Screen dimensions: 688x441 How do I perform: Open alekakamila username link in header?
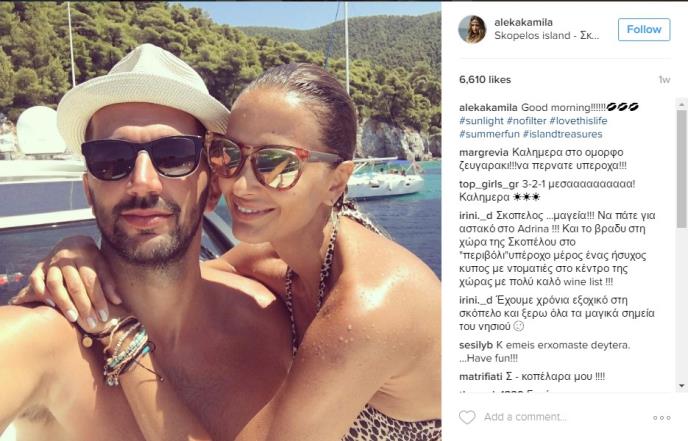[523, 22]
